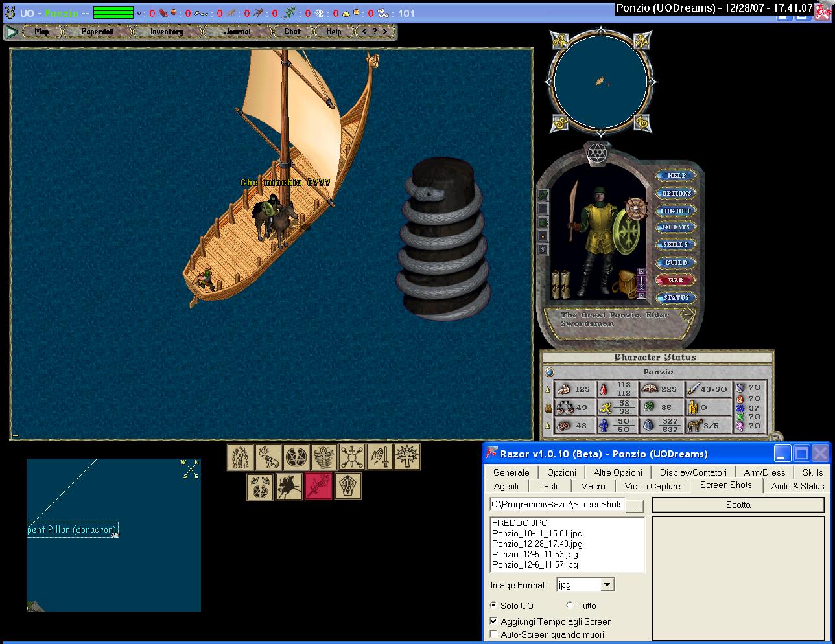Uncheck Aggiungi Tempo agli Screen
The image size is (835, 644).
[x=494, y=621]
